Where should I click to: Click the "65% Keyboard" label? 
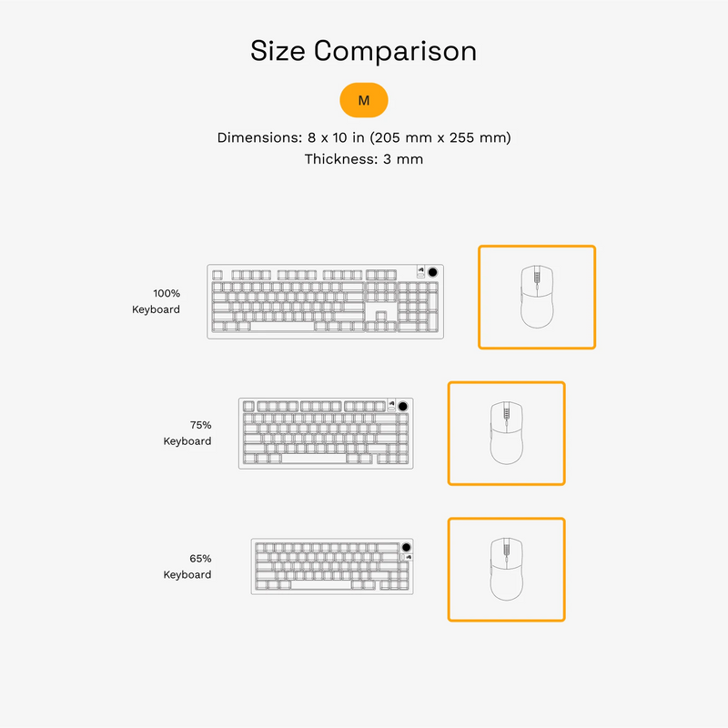[x=187, y=566]
